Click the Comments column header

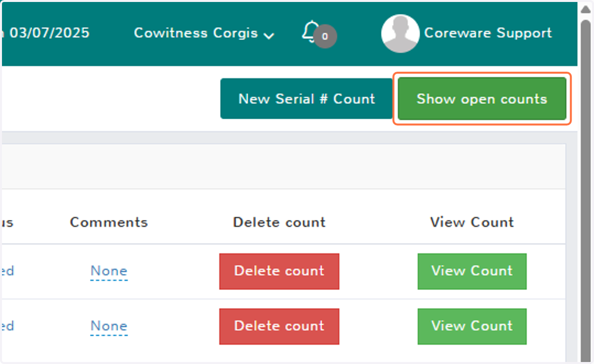coord(109,222)
